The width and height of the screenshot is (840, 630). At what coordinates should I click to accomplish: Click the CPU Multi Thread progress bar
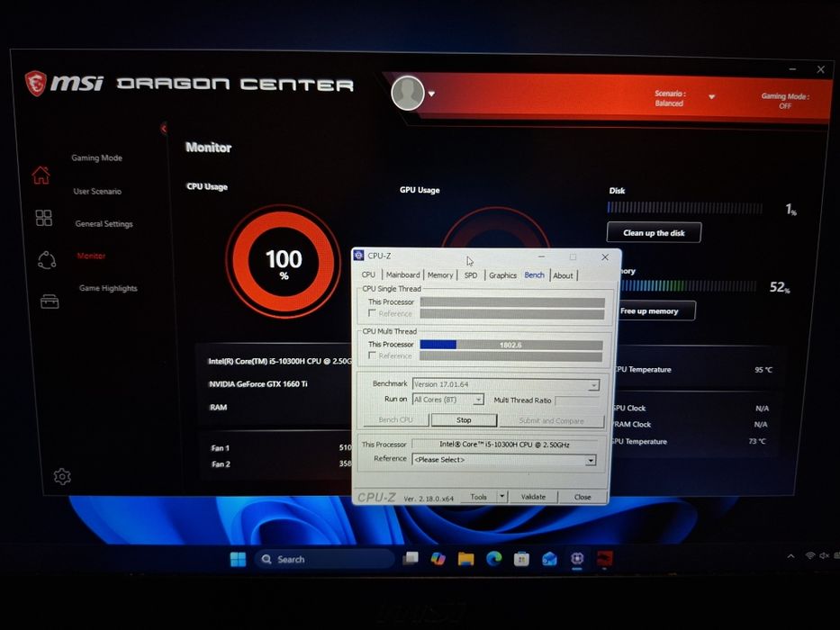click(511, 345)
